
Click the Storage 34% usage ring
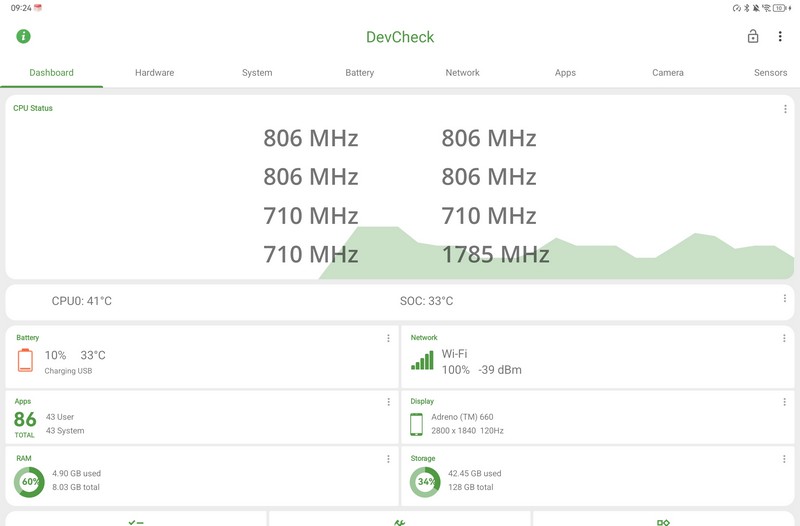pyautogui.click(x=425, y=482)
